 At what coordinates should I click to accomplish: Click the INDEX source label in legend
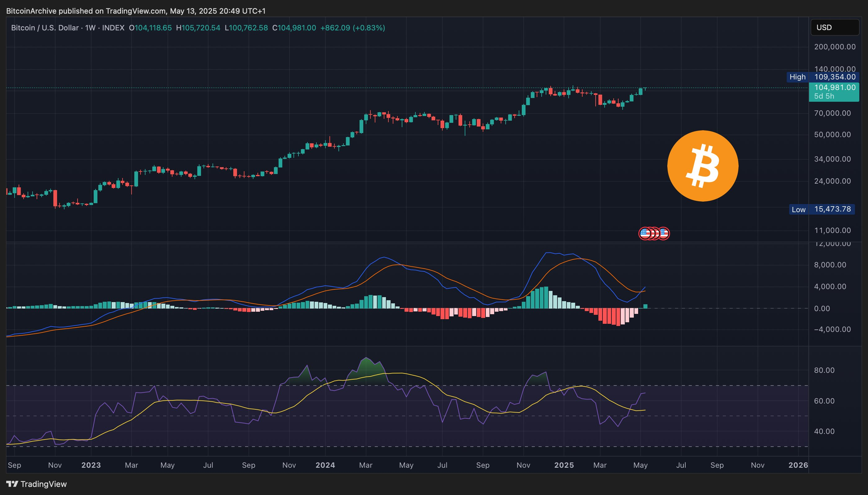(x=113, y=28)
